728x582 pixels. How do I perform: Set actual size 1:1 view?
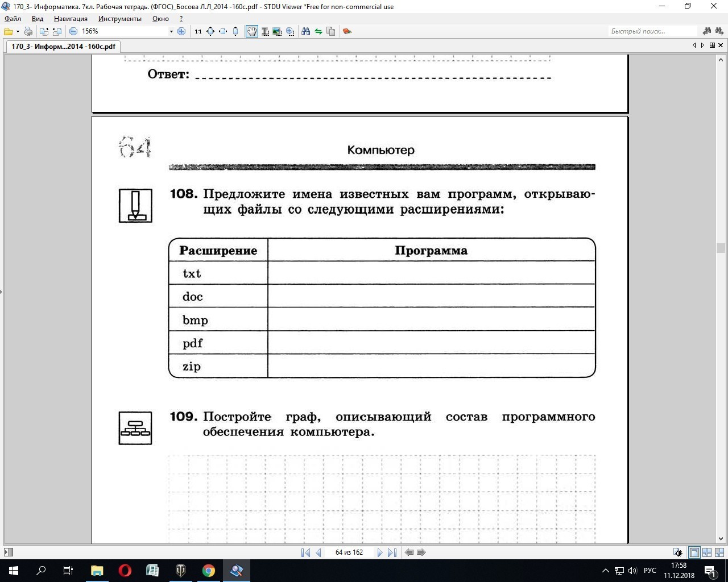point(198,31)
